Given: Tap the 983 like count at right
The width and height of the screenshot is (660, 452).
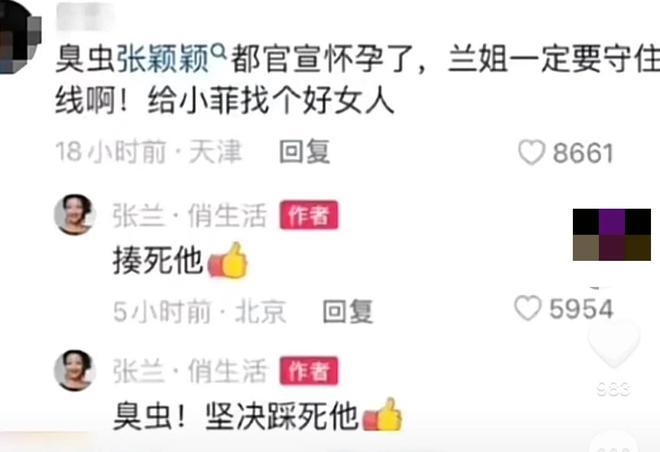Looking at the screenshot, I should 614,390.
